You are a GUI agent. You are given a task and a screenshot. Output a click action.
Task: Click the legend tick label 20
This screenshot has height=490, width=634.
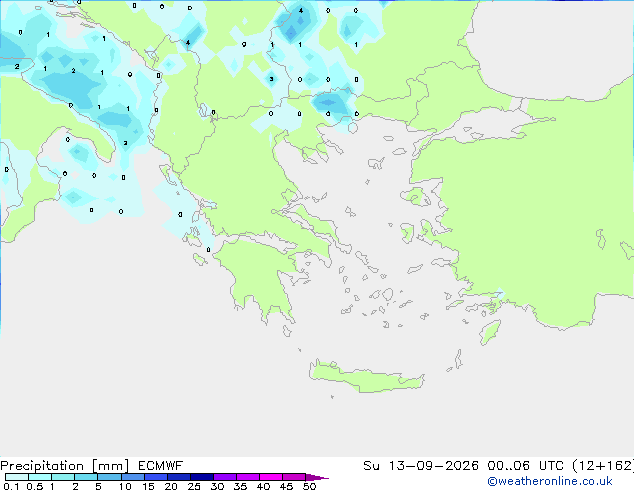pos(171,486)
